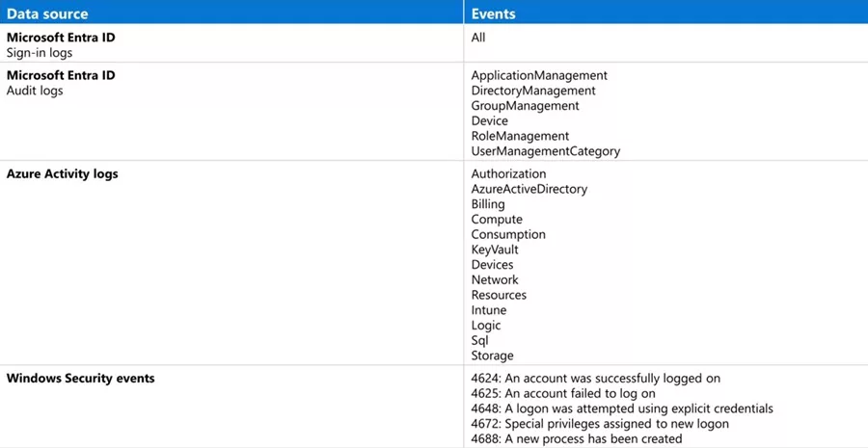Image resolution: width=868 pixels, height=448 pixels.
Task: Click the "Sql" event entry
Action: point(480,341)
